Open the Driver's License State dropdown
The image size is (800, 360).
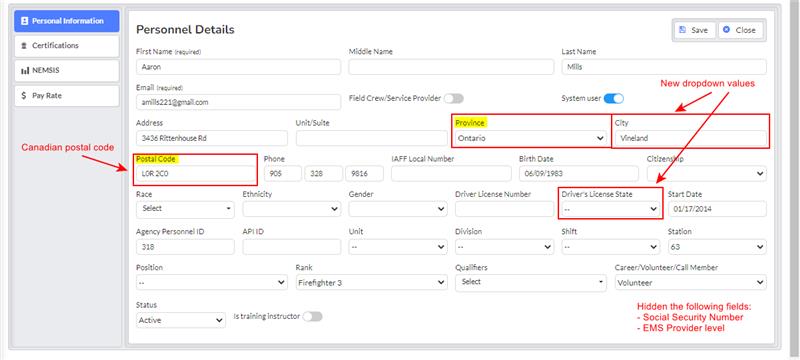[611, 209]
